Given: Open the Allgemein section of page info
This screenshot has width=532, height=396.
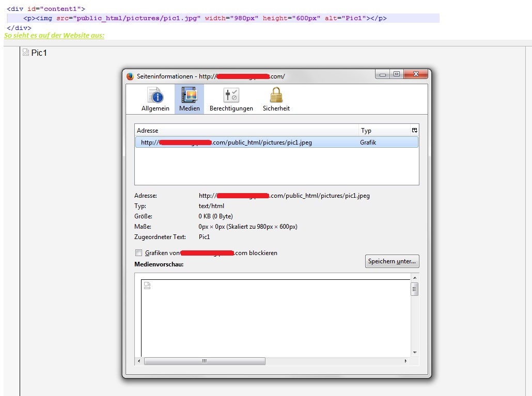Looking at the screenshot, I should pyautogui.click(x=155, y=99).
